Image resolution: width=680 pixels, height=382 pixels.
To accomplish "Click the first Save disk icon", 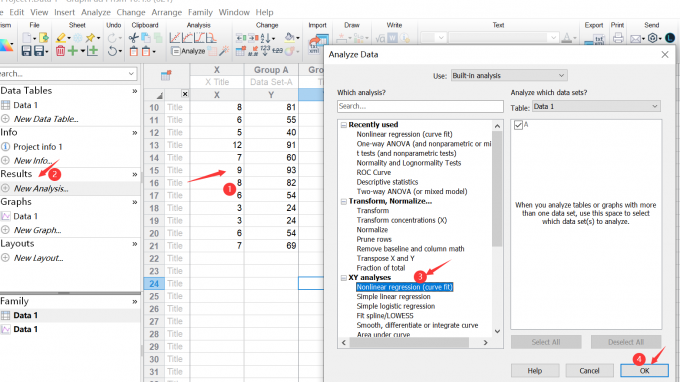I will coord(26,51).
